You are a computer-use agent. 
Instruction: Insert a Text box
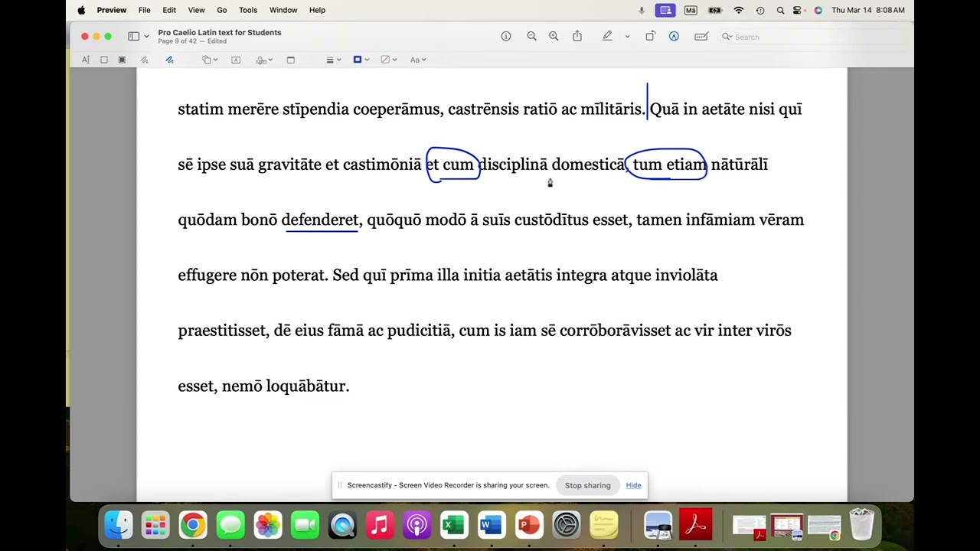pyautogui.click(x=236, y=60)
